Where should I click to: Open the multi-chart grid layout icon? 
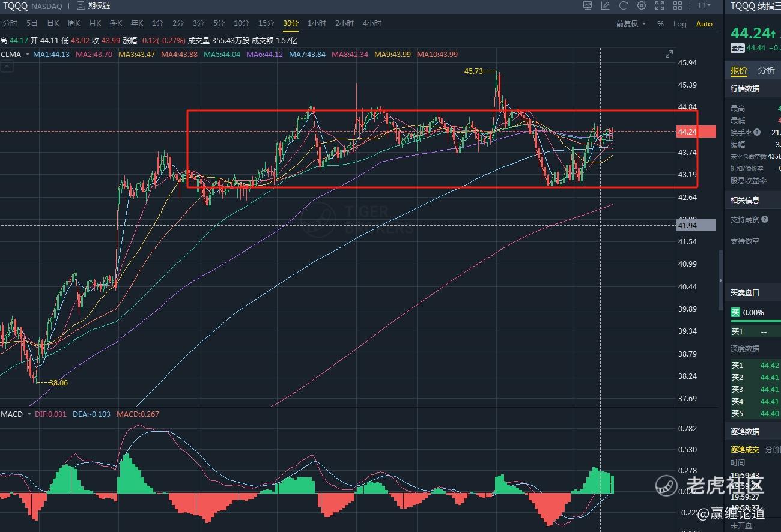point(678,6)
